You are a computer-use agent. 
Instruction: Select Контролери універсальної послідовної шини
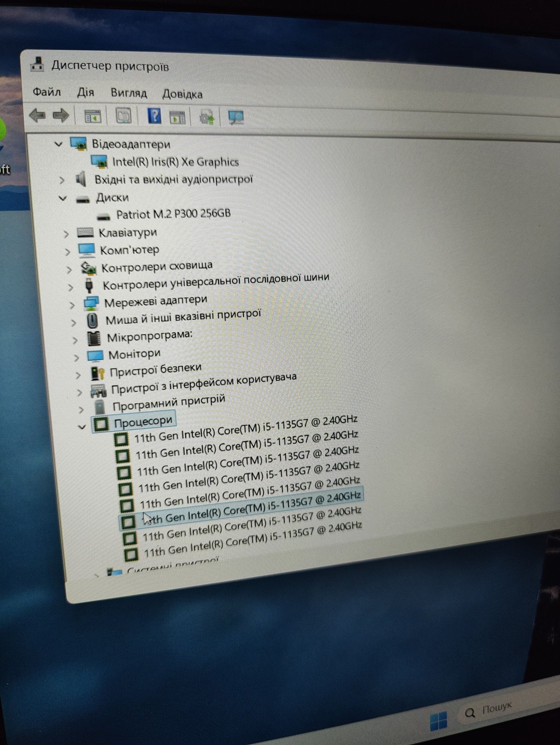pos(216,281)
